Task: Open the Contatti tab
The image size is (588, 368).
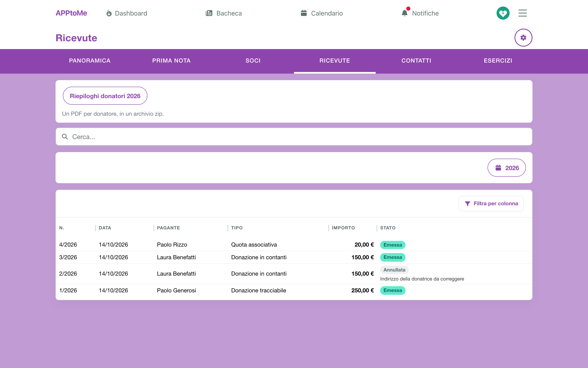Action: point(416,61)
